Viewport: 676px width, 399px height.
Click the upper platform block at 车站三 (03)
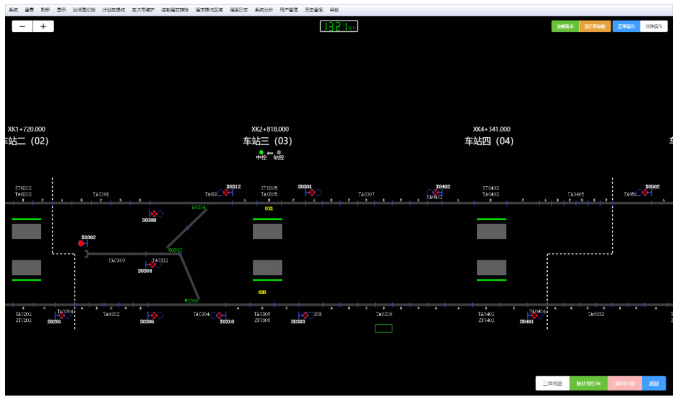[x=267, y=232]
